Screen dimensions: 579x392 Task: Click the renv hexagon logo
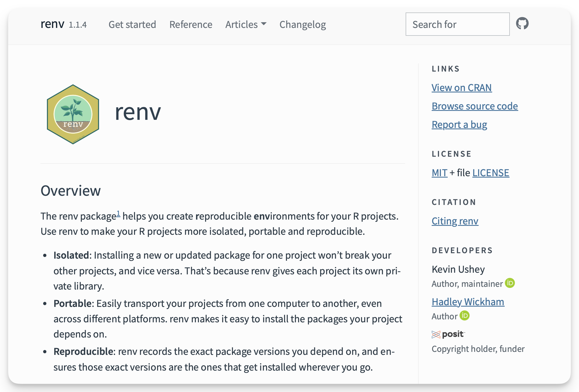73,114
